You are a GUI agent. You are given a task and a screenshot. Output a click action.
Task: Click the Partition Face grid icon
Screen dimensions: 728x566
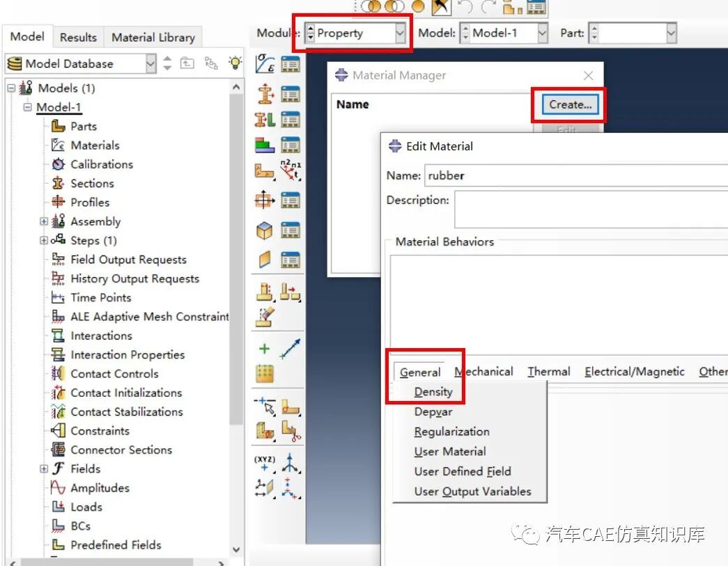264,373
